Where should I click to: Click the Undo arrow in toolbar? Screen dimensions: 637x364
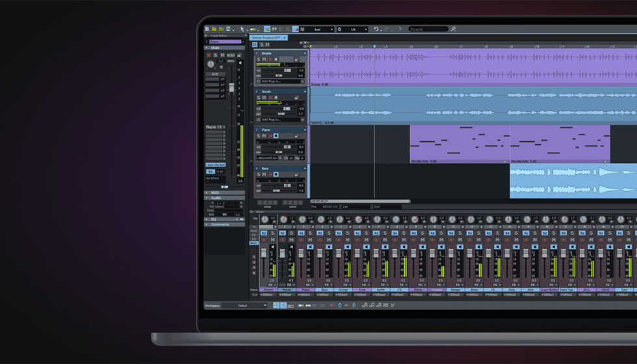coord(376,29)
